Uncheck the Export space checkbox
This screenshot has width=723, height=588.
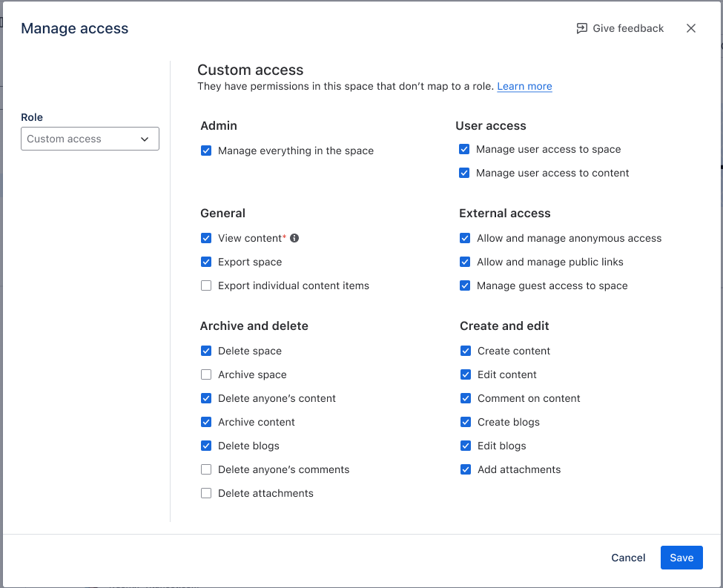pyautogui.click(x=206, y=262)
